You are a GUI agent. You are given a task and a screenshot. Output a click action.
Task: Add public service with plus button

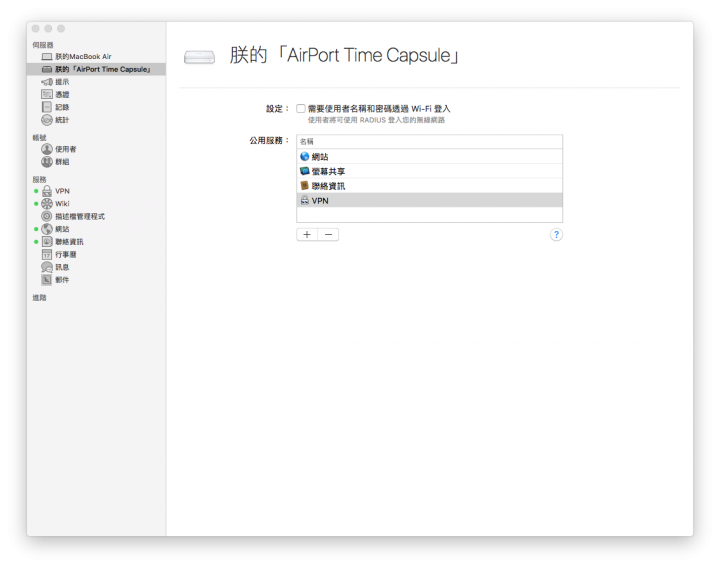pos(307,235)
